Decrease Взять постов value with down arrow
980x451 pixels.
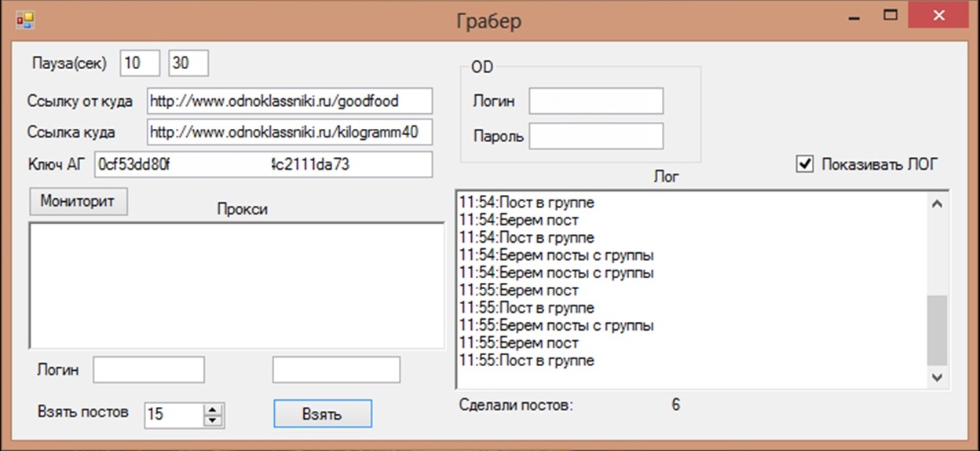tap(213, 420)
